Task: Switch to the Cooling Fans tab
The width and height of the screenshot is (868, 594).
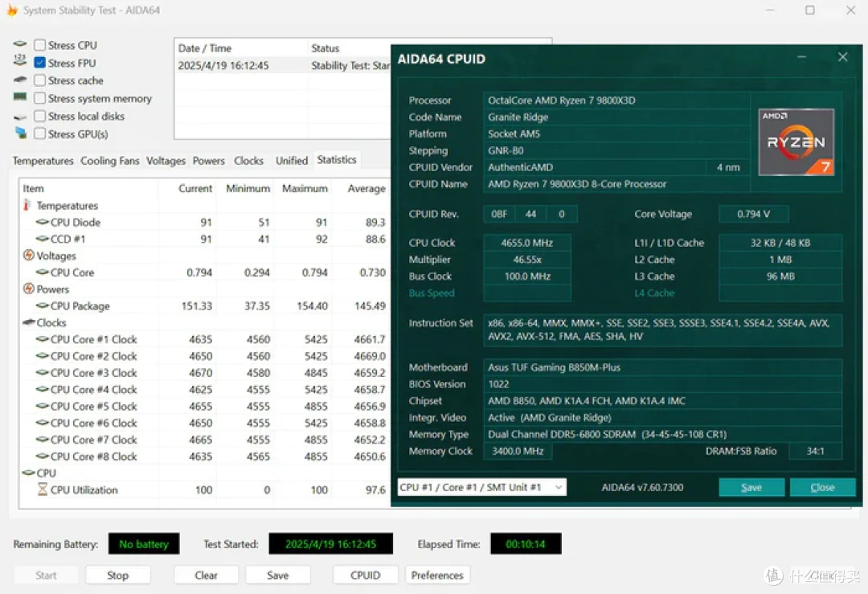Action: pos(109,161)
